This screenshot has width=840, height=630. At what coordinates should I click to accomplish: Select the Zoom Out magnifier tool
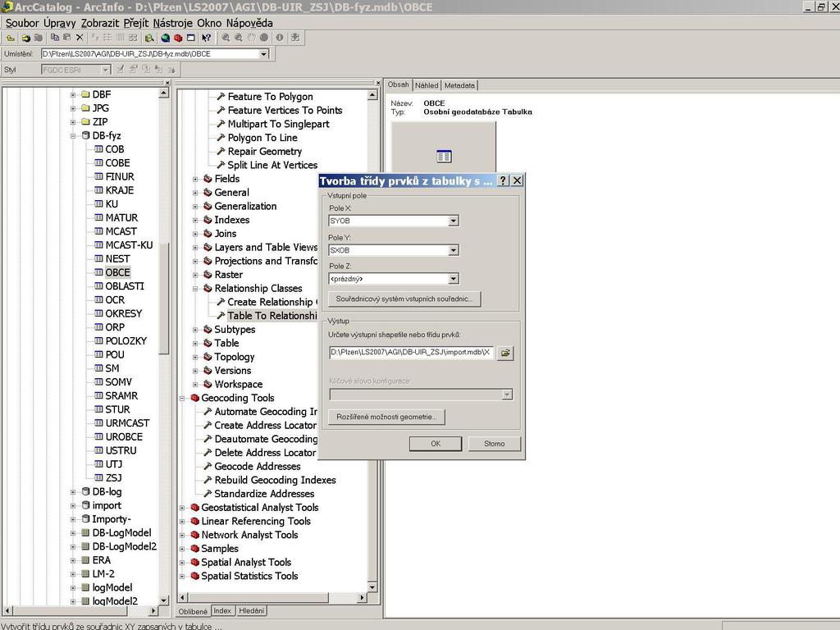point(239,38)
